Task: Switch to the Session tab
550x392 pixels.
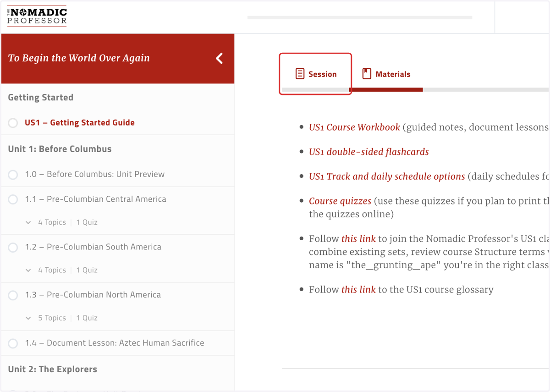Action: [315, 74]
